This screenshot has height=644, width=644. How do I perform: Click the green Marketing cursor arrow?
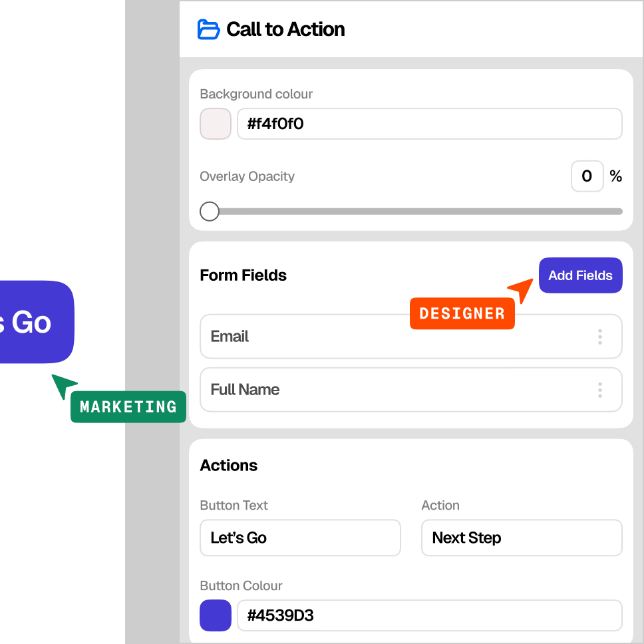pos(59,383)
